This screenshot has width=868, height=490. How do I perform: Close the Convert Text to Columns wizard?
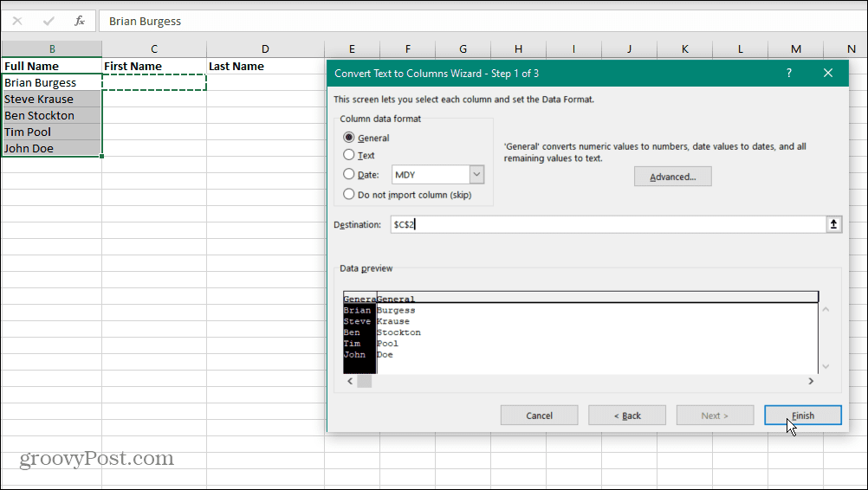828,74
